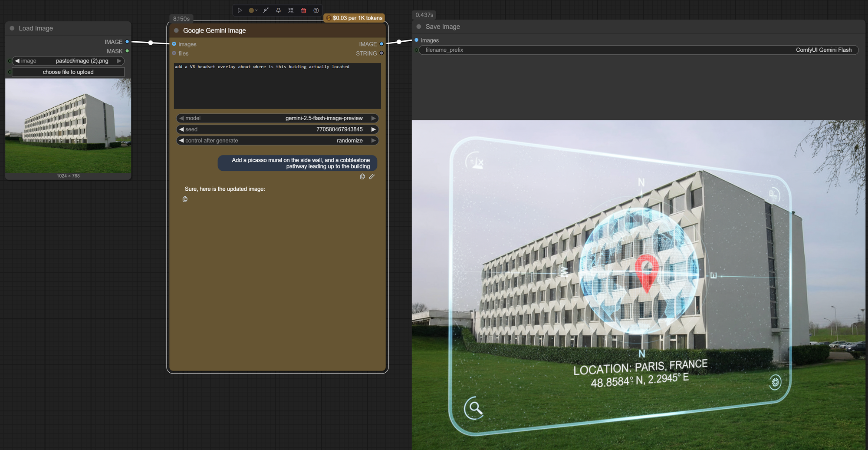
Task: Open the model dropdown showing gemini-2.5-flash-image-preview
Action: point(277,118)
